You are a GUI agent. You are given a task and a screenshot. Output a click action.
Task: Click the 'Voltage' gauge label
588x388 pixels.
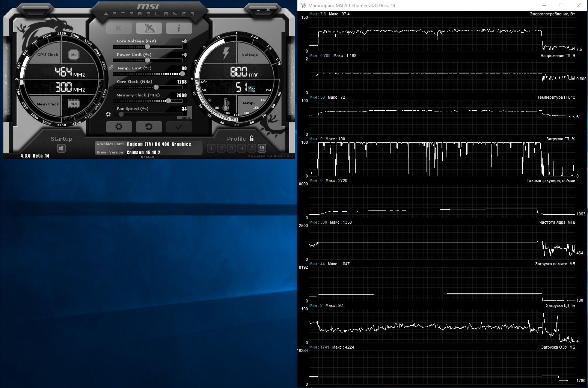tap(250, 55)
